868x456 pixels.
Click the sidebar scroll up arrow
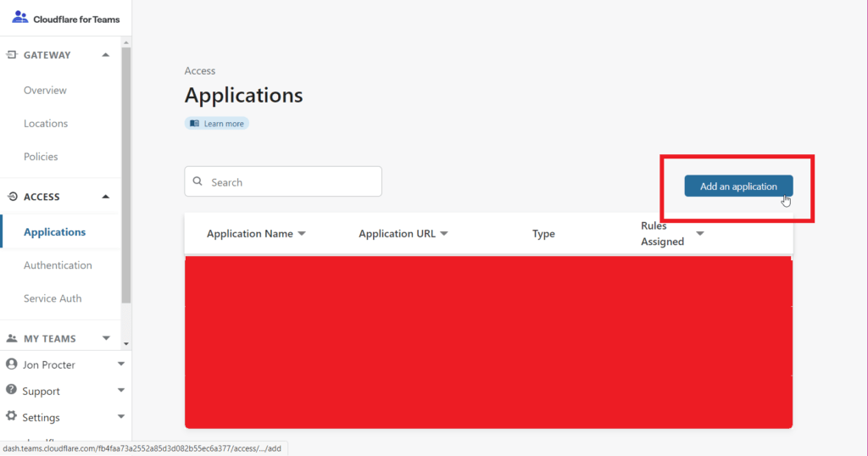(126, 42)
